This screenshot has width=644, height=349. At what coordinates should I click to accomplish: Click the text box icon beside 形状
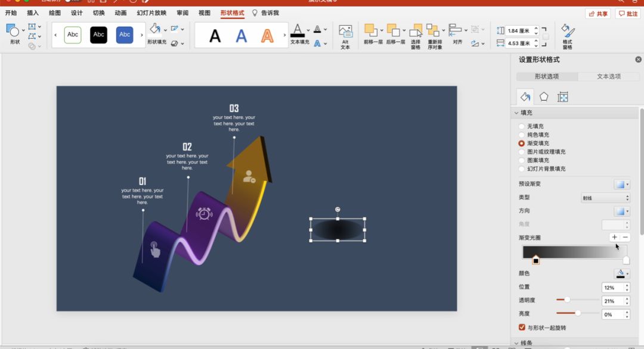(32, 27)
